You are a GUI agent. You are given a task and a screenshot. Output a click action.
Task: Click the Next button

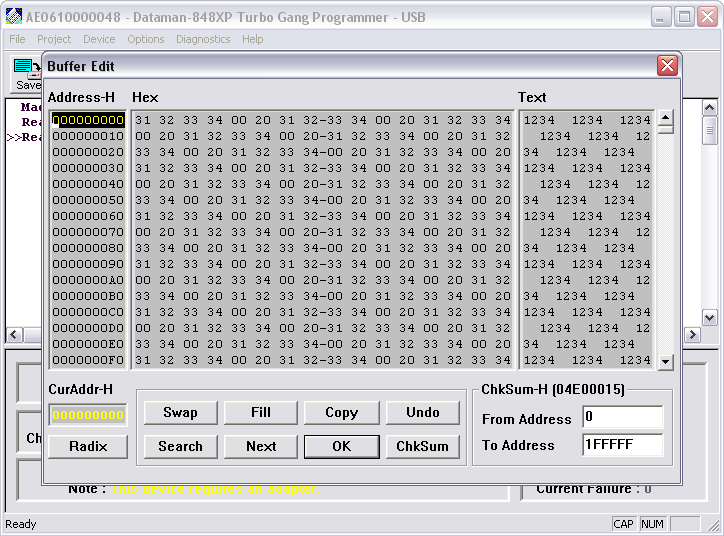pos(261,446)
